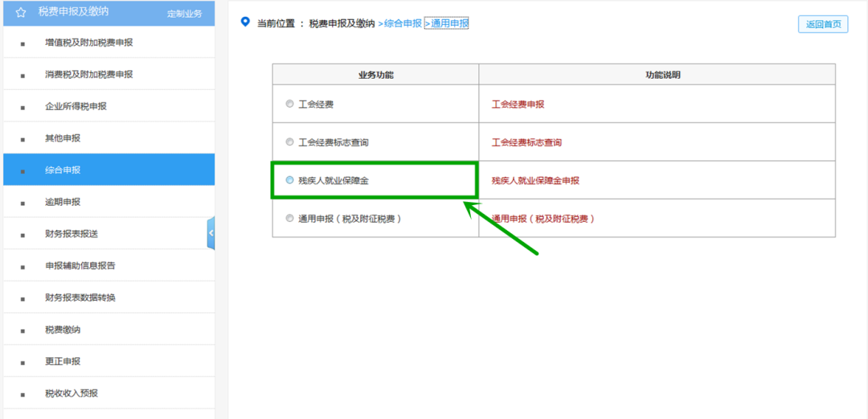The height and width of the screenshot is (419, 868).
Task: Open 消费税及附加税费申报 menu item
Action: coord(109,74)
